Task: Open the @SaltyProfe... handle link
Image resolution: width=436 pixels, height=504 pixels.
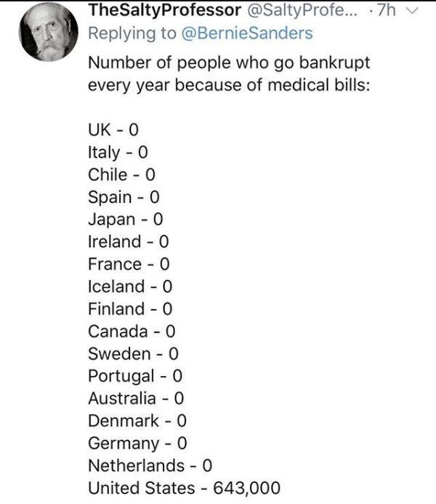Action: tap(302, 10)
